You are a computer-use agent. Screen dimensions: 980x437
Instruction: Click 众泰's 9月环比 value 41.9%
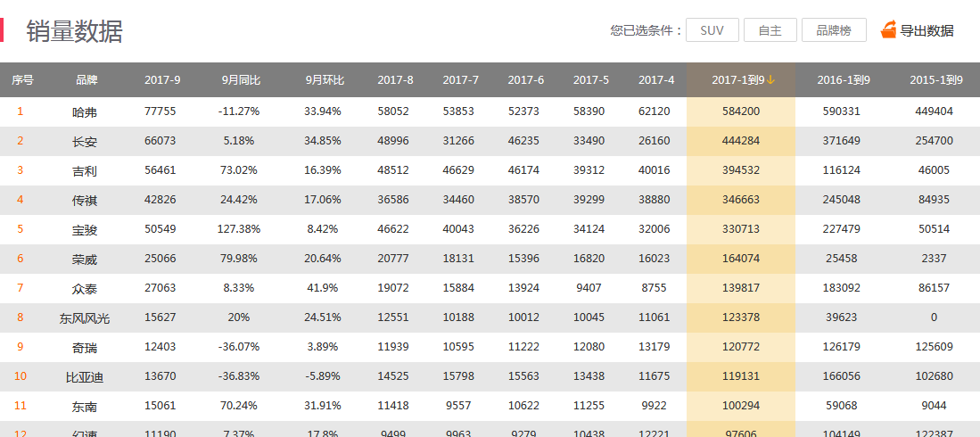(x=323, y=287)
